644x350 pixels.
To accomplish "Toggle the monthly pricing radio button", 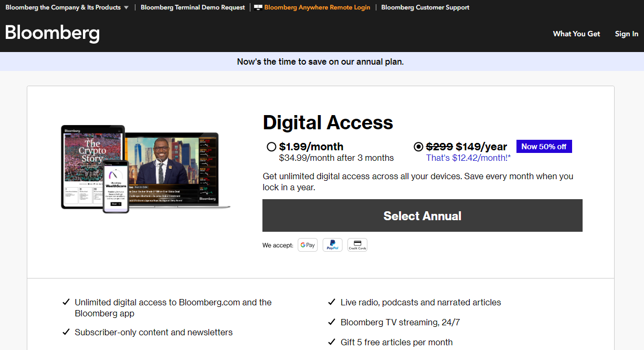I will 271,147.
